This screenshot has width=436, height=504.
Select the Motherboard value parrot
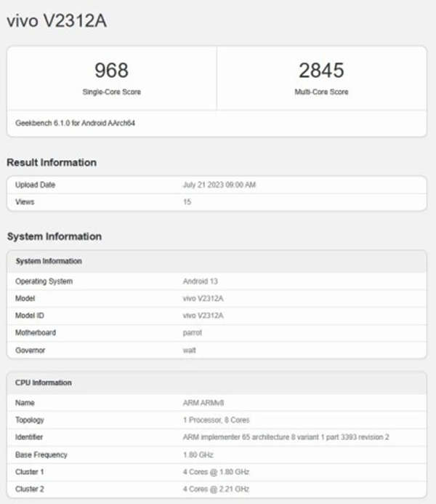point(193,332)
